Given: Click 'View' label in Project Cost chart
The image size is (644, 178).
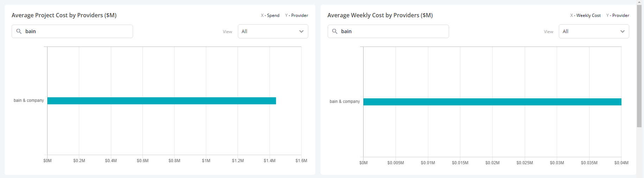Looking at the screenshot, I should click(227, 32).
